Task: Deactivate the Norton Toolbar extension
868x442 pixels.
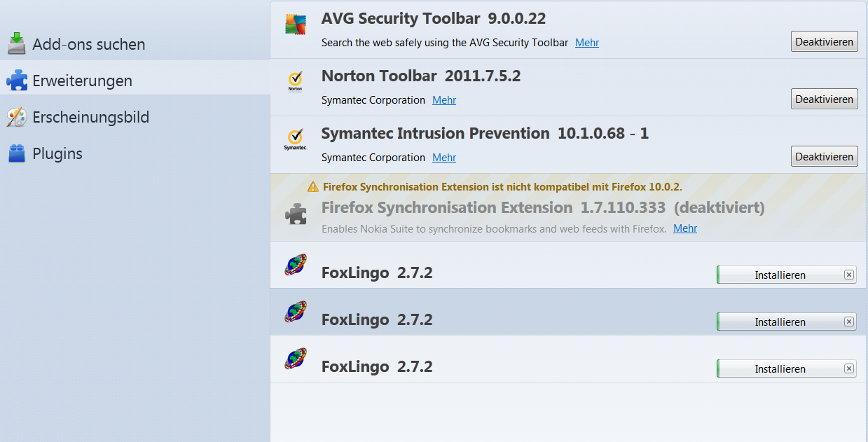Action: [824, 99]
